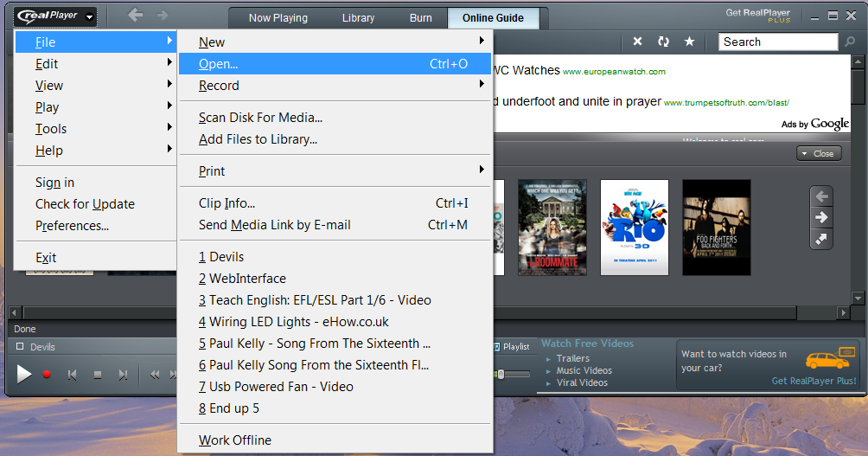Show previous thumbnails with left arrow
Image resolution: width=868 pixels, height=456 pixels.
pyautogui.click(x=821, y=196)
